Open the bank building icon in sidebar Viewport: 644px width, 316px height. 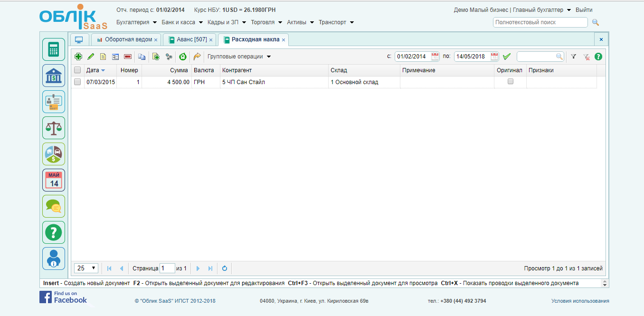tap(54, 76)
